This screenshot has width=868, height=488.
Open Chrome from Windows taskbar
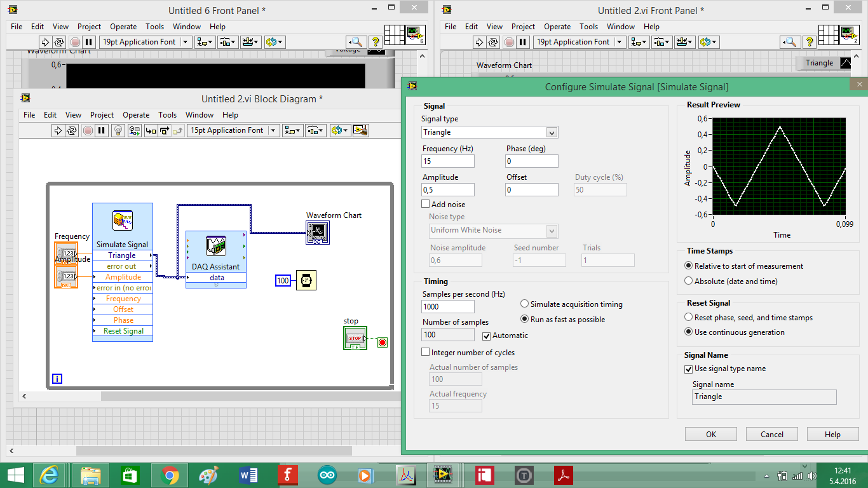tap(169, 475)
